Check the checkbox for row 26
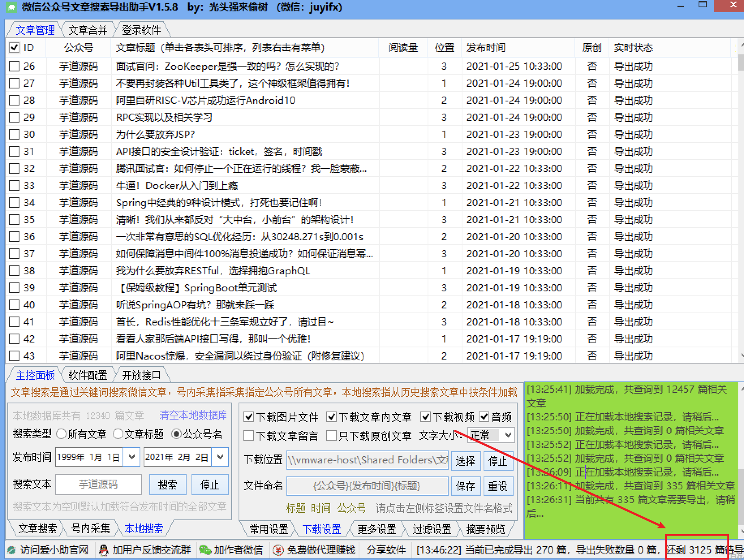744x560 pixels. click(x=14, y=66)
